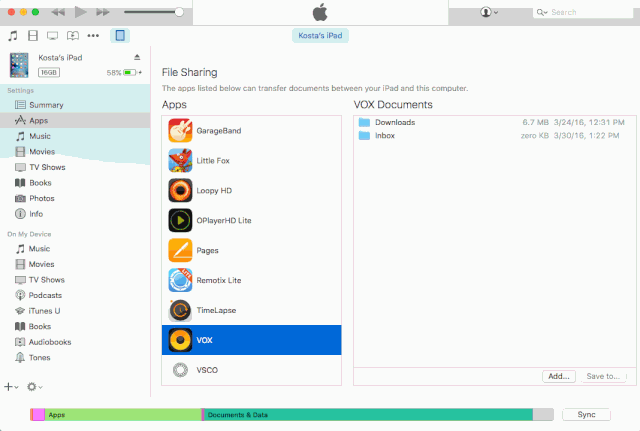Image resolution: width=640 pixels, height=431 pixels.
Task: Select VOX app icon
Action: [x=180, y=340]
